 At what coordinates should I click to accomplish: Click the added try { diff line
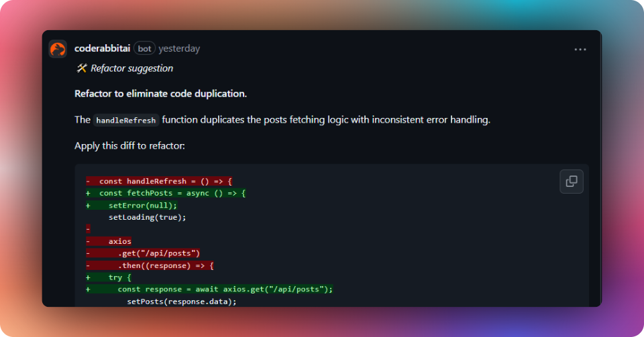(x=119, y=277)
